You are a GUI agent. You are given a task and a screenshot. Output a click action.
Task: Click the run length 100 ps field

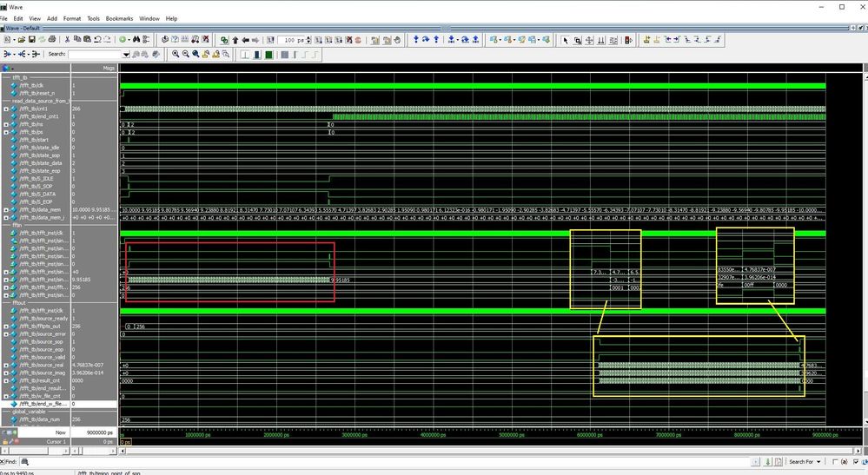tap(291, 39)
